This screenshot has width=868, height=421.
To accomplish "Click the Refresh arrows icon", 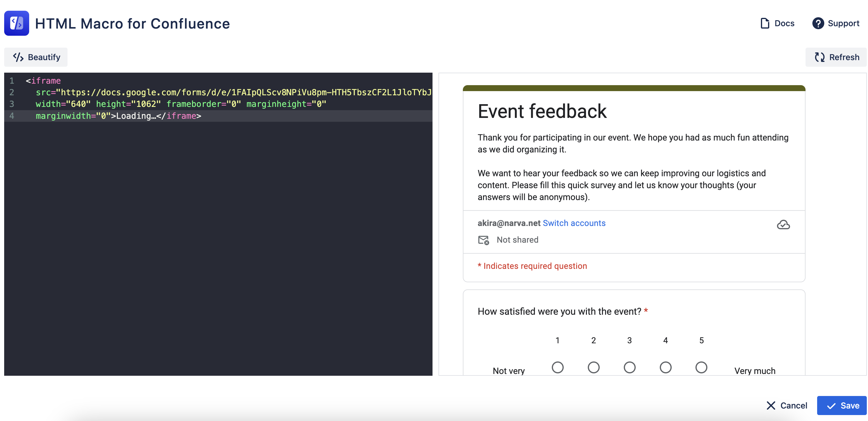I will pos(820,57).
